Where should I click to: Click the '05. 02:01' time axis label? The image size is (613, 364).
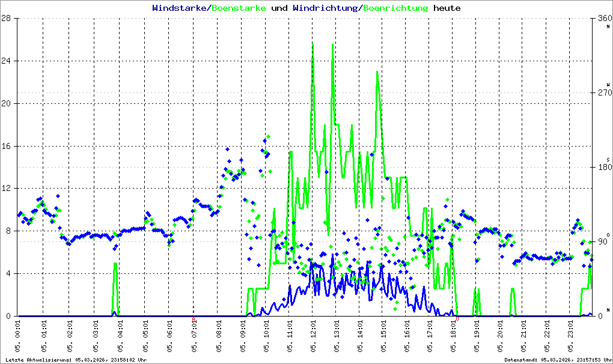click(70, 336)
